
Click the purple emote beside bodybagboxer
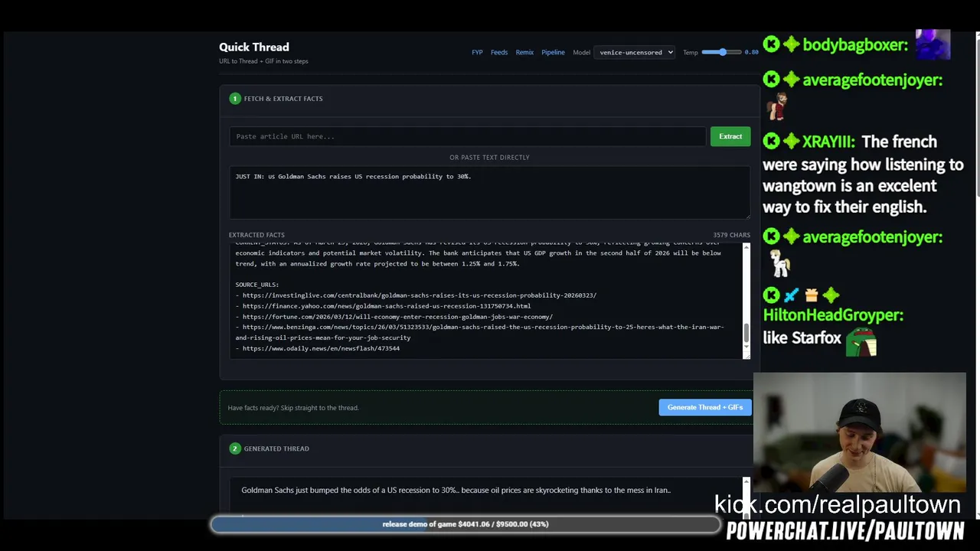pyautogui.click(x=933, y=44)
